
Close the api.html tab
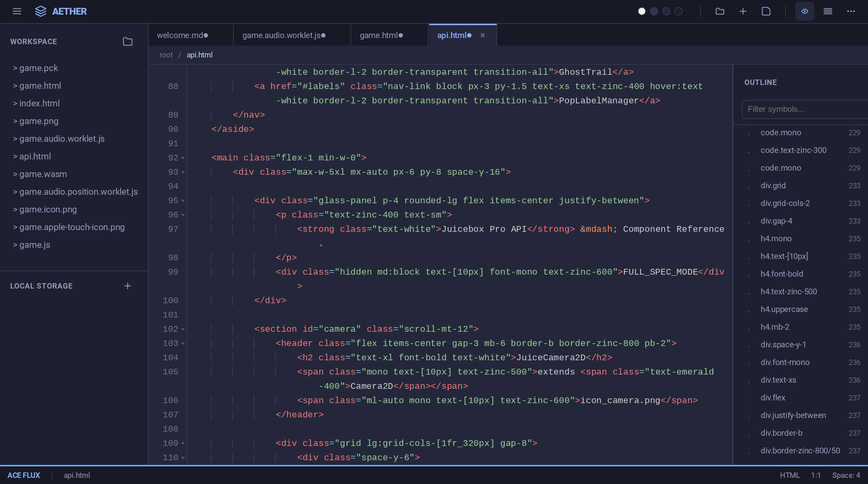tap(483, 35)
